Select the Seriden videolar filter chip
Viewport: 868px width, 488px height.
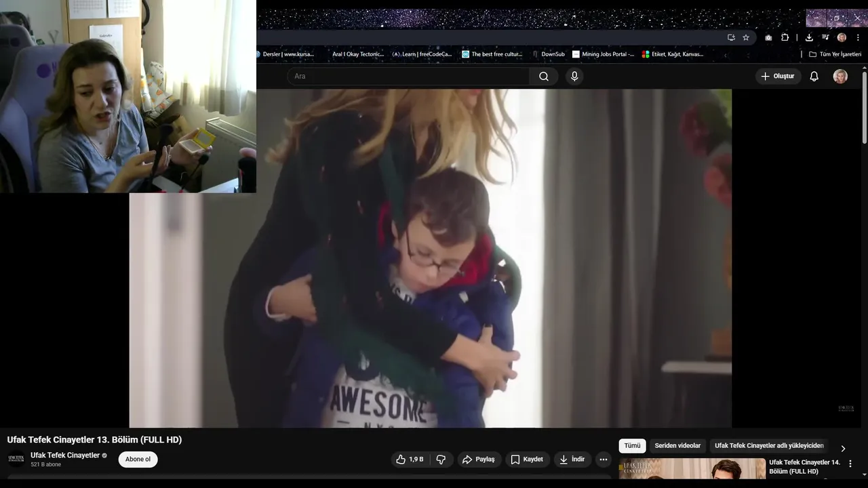tap(677, 446)
